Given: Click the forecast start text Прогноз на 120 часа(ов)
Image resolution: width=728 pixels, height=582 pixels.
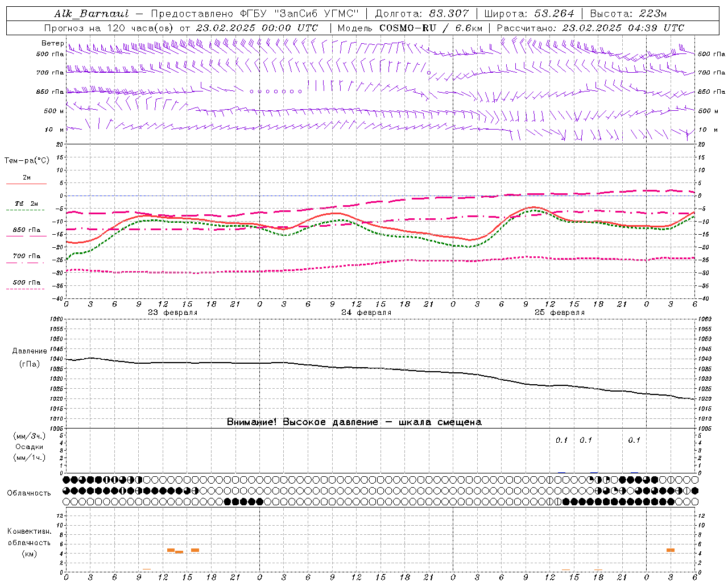Looking at the screenshot, I should 110,28.
